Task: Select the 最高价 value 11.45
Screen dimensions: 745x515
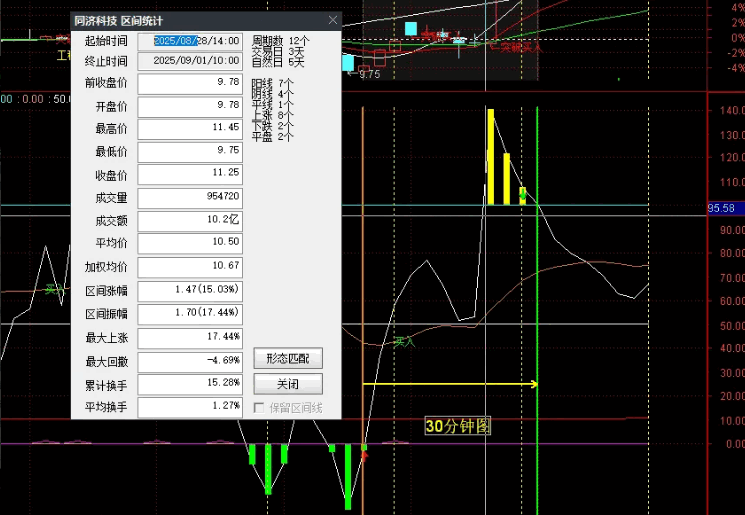Action: coord(190,129)
